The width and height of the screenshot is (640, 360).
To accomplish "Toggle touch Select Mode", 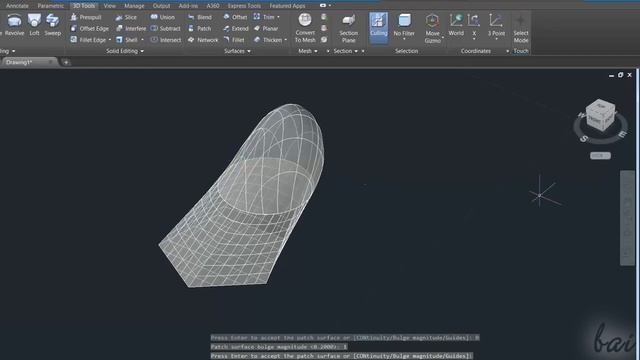I will (521, 28).
